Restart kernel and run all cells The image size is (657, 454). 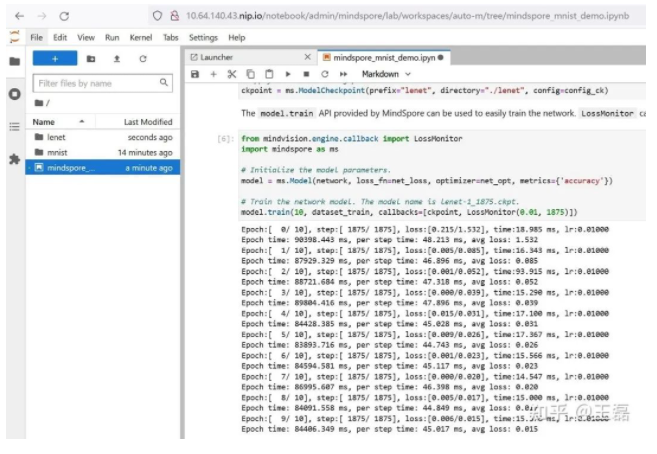(343, 74)
